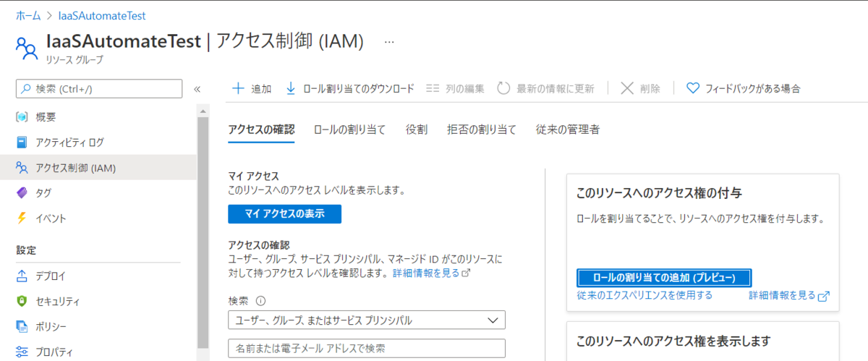Open the 拒否の割り当て tab
Screen dimensions: 868x361
[482, 130]
